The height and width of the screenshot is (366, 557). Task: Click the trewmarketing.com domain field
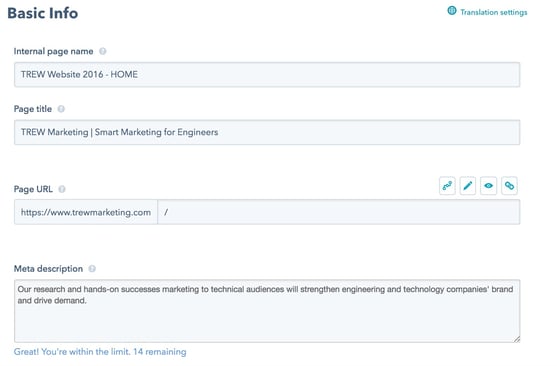click(86, 212)
